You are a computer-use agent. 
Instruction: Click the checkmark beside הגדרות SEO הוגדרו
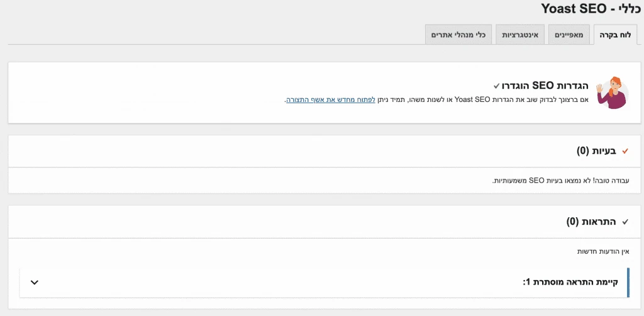click(496, 86)
